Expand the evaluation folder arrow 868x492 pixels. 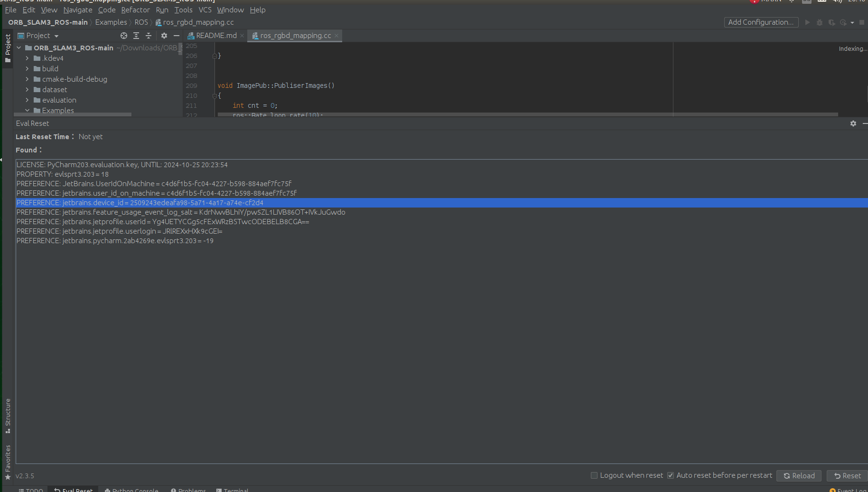(x=27, y=100)
